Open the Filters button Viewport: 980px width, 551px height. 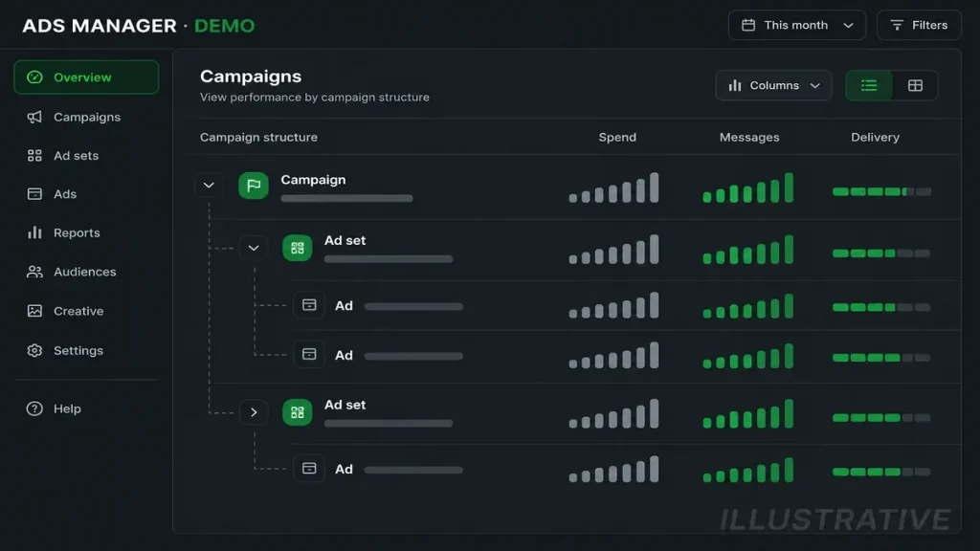click(920, 25)
